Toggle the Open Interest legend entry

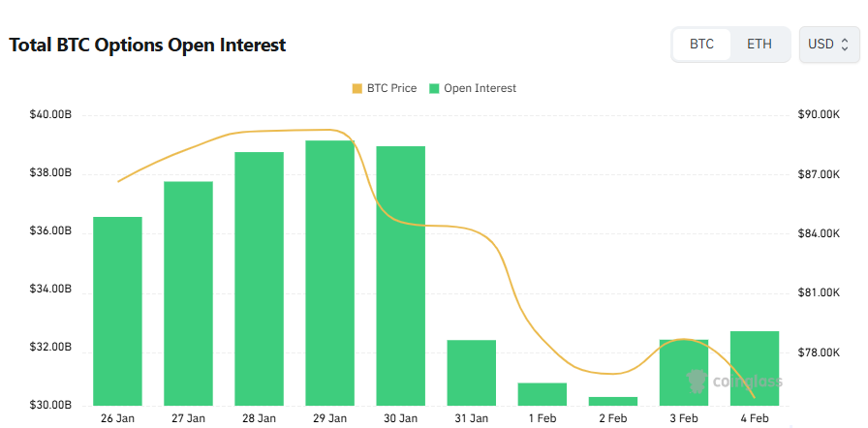tap(480, 88)
